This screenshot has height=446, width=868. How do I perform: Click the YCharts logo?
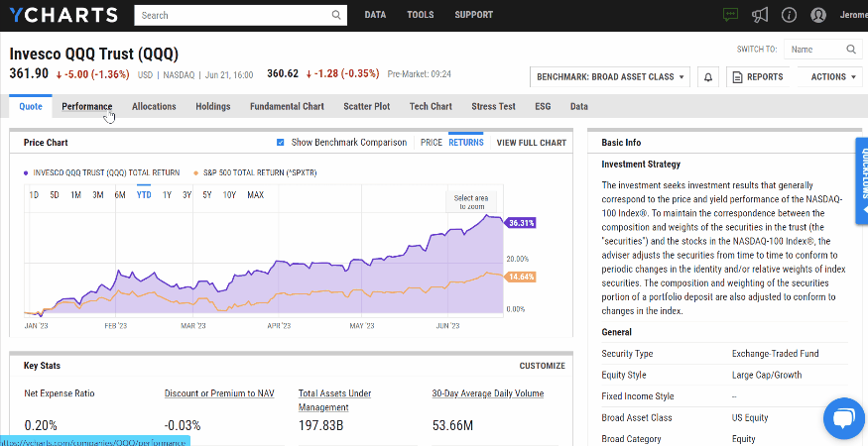tap(64, 15)
